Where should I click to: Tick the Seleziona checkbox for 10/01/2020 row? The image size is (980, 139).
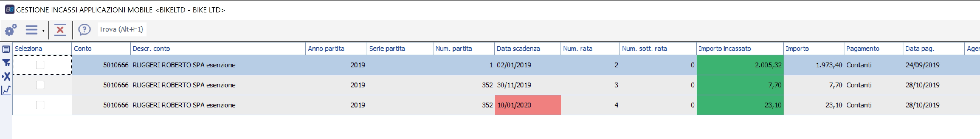pyautogui.click(x=40, y=105)
